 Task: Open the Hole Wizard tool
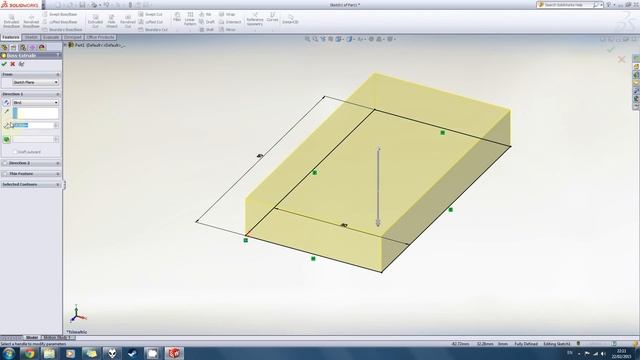pos(111,22)
